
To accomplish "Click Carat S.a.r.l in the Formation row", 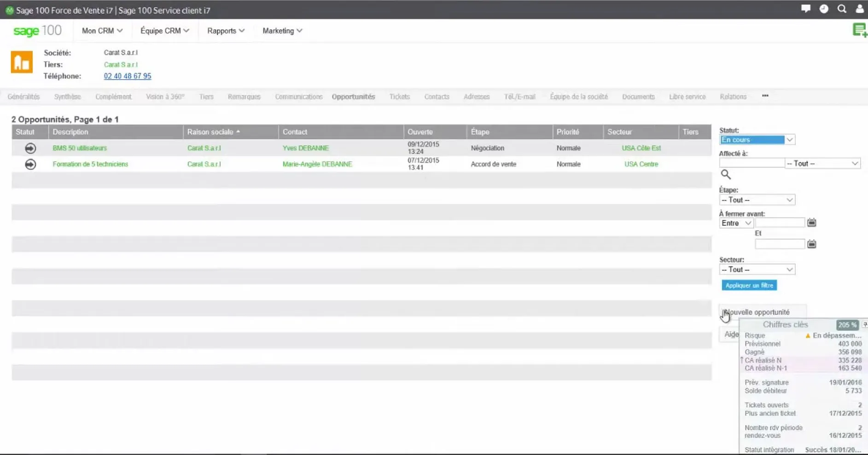I will (204, 164).
